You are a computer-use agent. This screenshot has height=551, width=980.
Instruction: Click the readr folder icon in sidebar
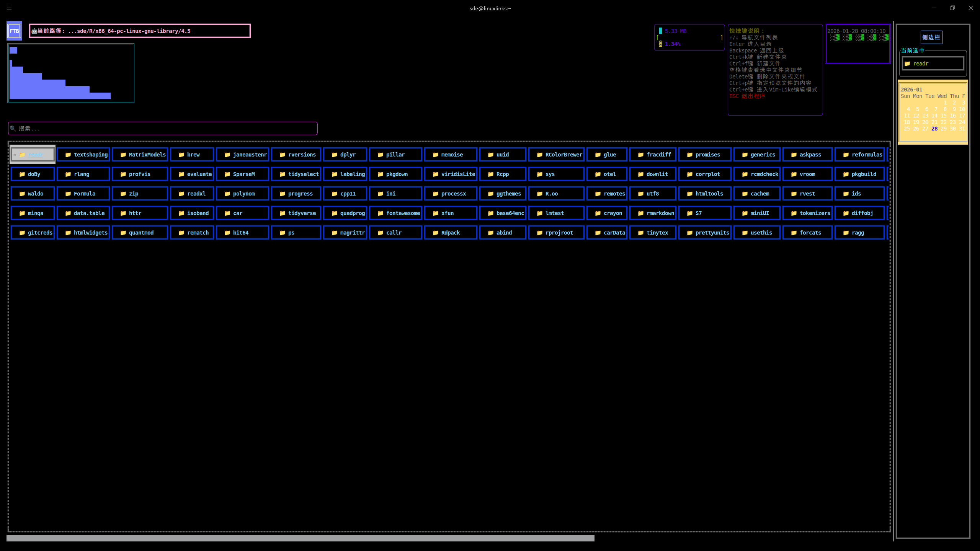[x=907, y=64]
